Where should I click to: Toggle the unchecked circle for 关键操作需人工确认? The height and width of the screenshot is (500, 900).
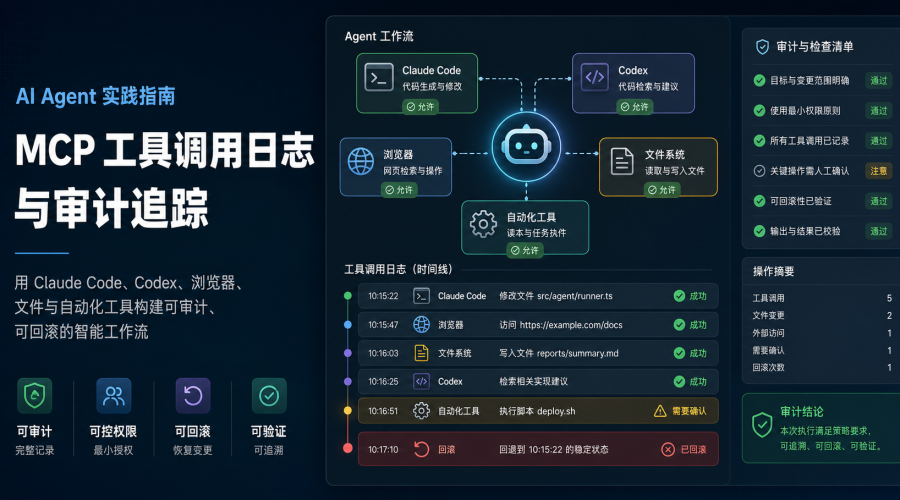coord(759,170)
